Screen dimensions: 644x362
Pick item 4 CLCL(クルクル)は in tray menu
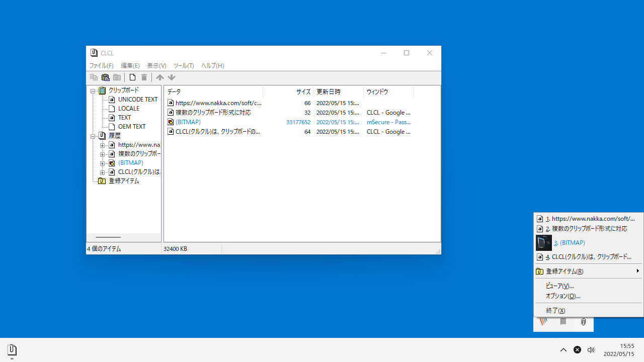589,257
